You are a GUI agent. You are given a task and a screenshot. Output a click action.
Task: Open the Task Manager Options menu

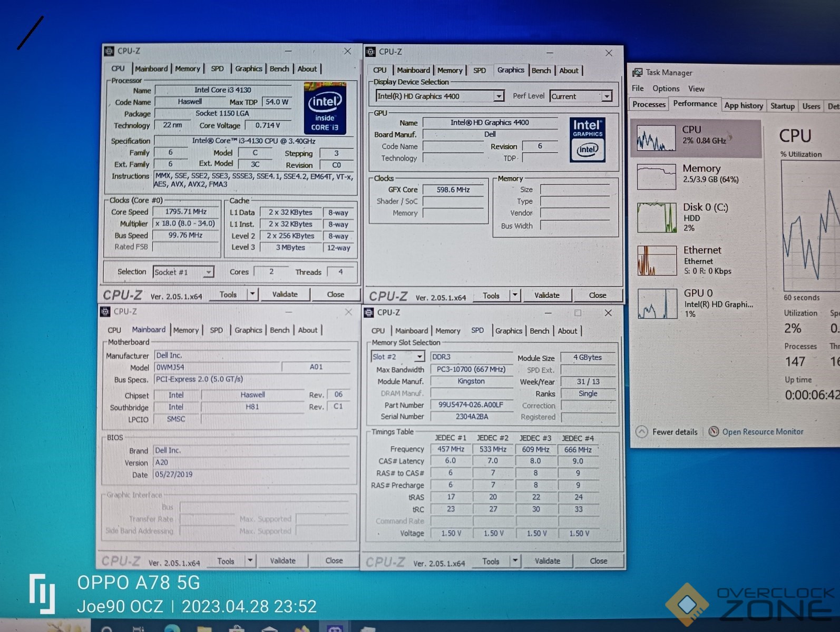click(x=666, y=88)
